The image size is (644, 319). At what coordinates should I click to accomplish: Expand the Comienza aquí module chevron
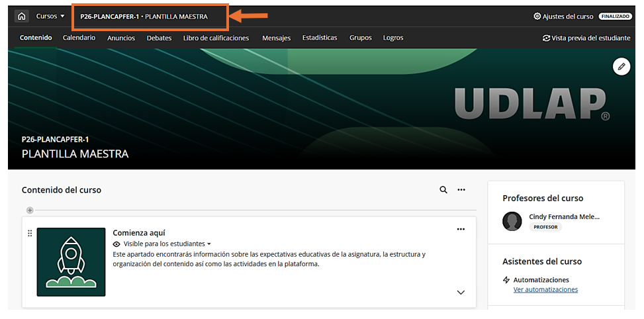pos(461,293)
